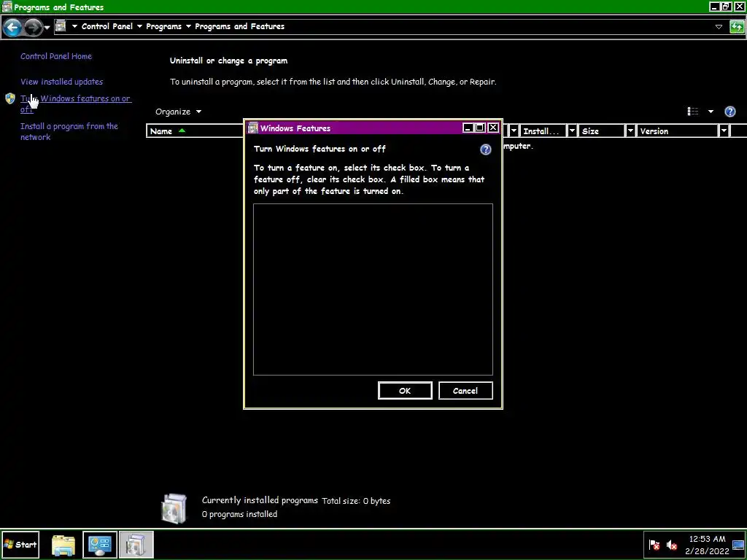Click muted volume tray icon

coord(672,545)
